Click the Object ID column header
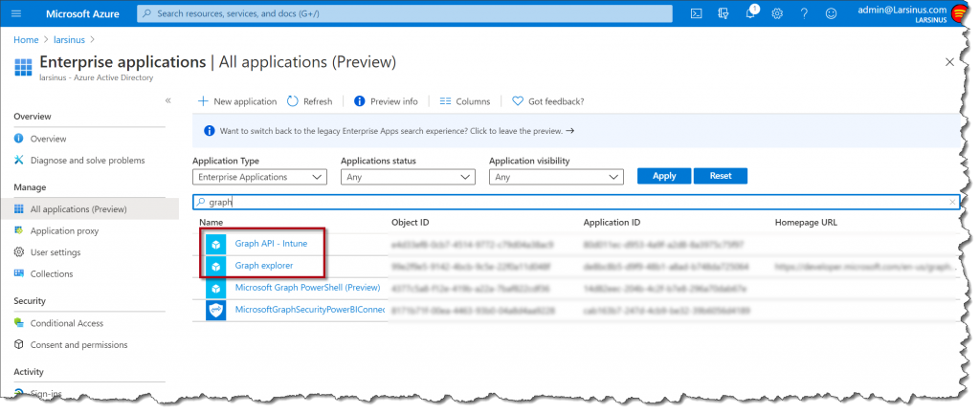The width and height of the screenshot is (980, 413). pos(410,222)
